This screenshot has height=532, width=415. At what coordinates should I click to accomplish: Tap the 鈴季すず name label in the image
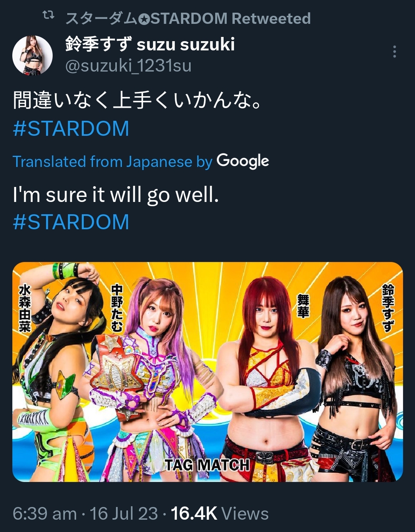click(388, 308)
